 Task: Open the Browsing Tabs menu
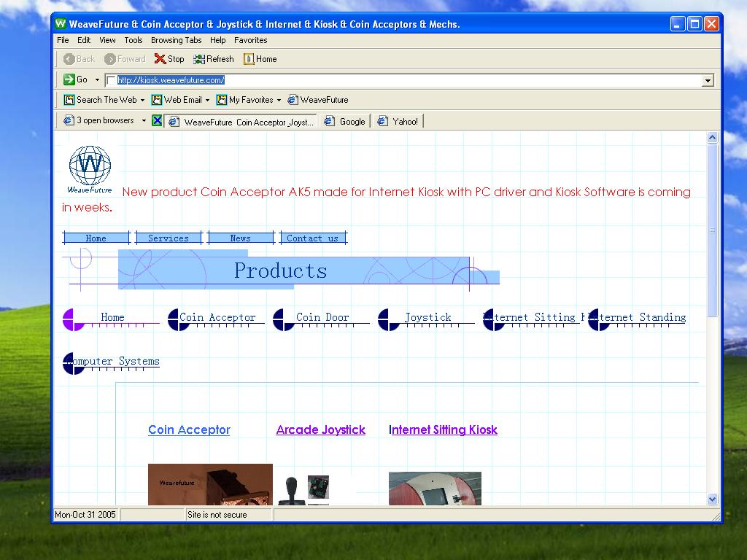coord(177,40)
